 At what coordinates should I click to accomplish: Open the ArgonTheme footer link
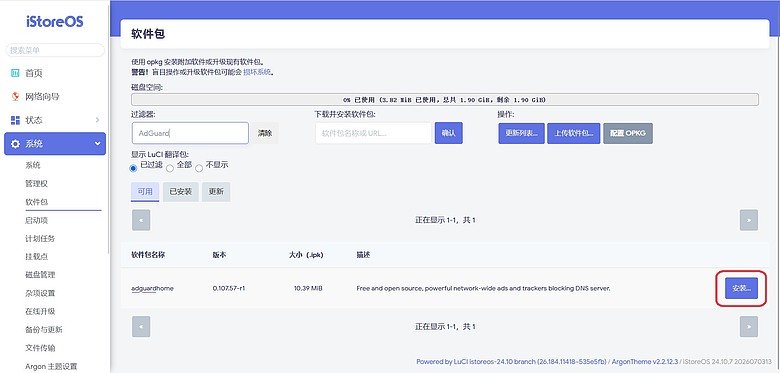645,362
